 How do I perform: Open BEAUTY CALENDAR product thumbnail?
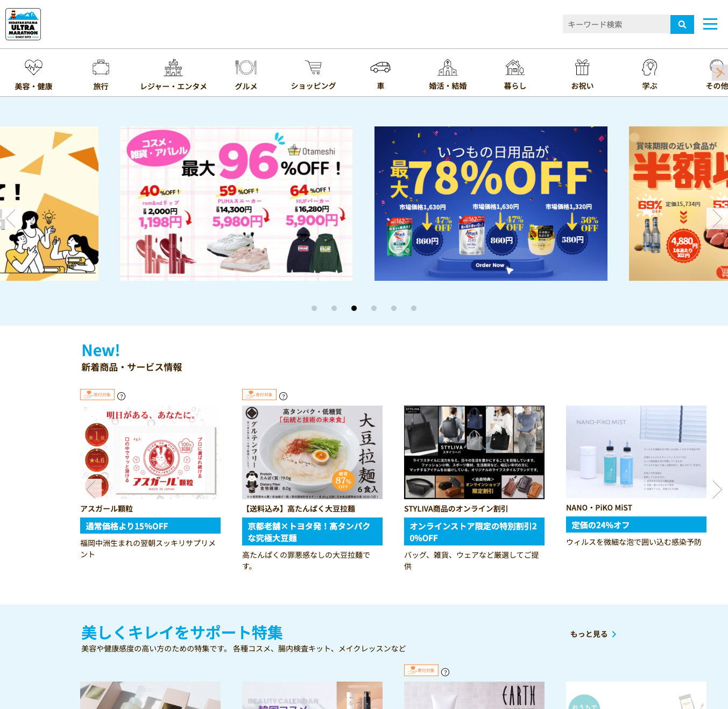(312, 695)
